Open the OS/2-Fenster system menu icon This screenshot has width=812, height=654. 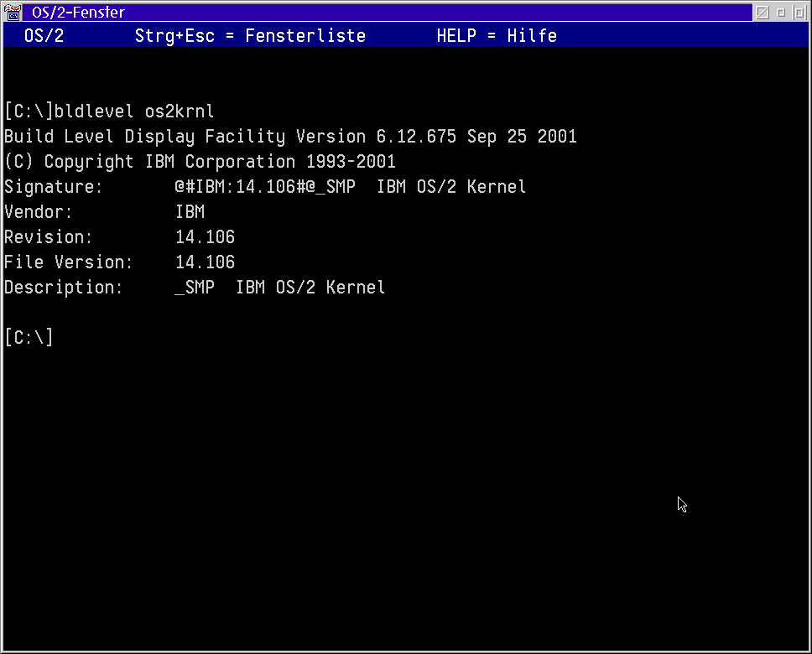click(x=13, y=13)
